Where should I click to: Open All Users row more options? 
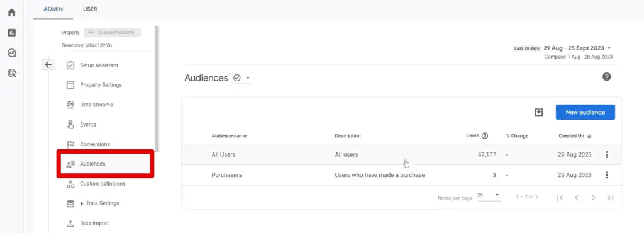[607, 154]
